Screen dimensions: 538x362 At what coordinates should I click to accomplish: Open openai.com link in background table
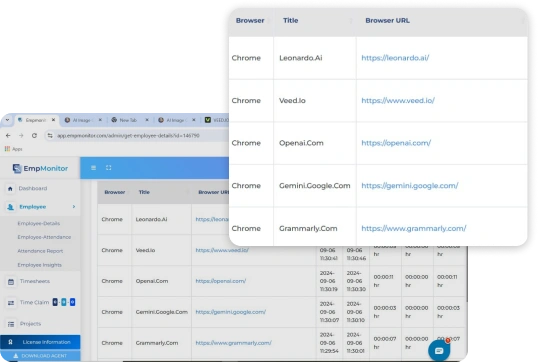coord(221,281)
